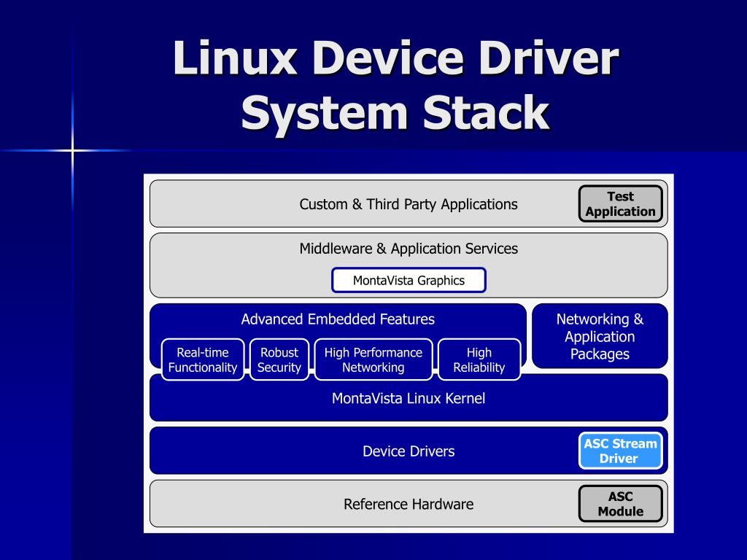The height and width of the screenshot is (560, 747).
Task: Expand the MontaVista Linux Kernel layer
Action: click(x=409, y=398)
